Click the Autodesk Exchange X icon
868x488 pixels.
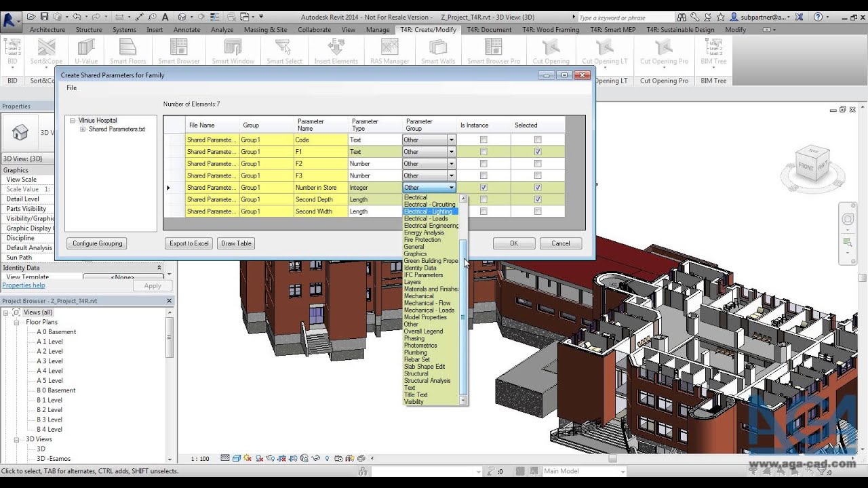click(797, 17)
